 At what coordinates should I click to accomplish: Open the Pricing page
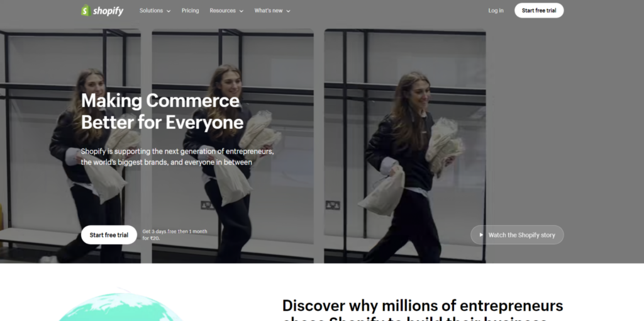click(190, 11)
